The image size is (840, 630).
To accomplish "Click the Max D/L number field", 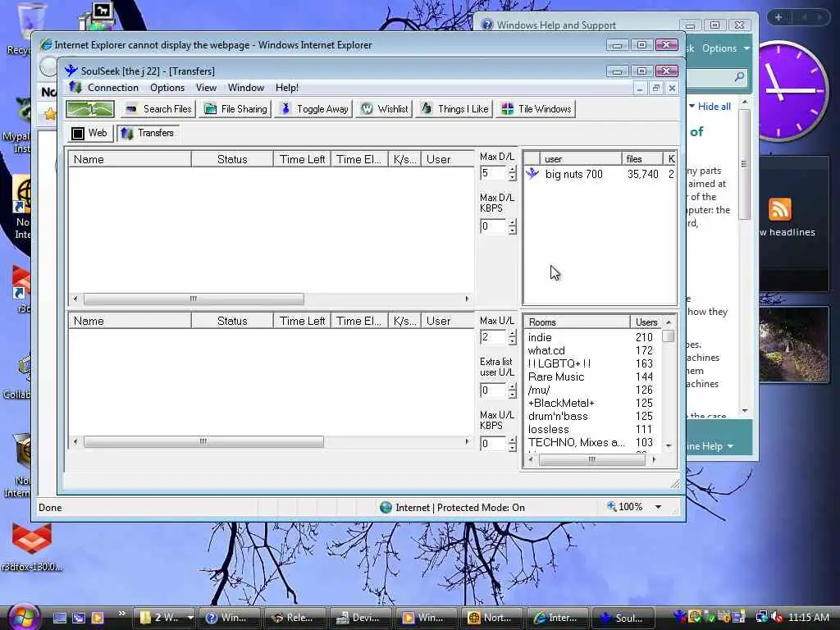I will tap(493, 173).
